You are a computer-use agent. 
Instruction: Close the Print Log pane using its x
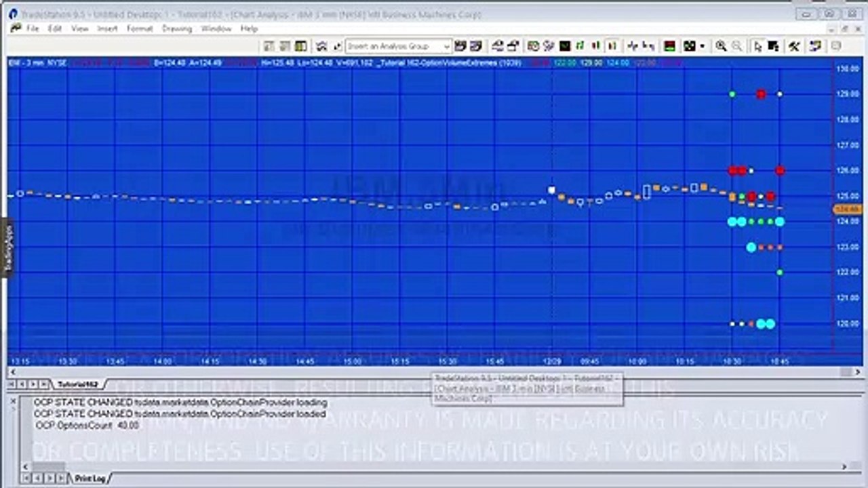click(13, 401)
